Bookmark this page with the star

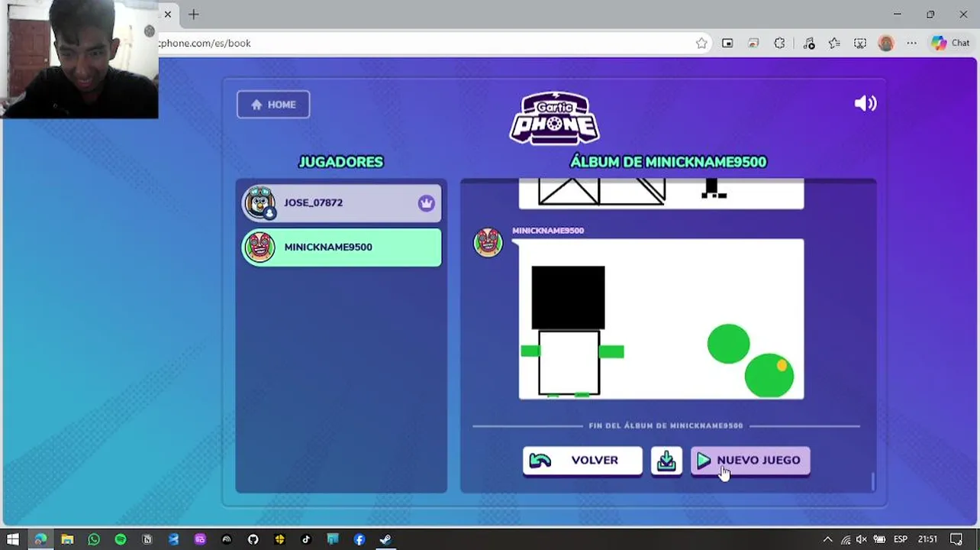click(x=701, y=44)
